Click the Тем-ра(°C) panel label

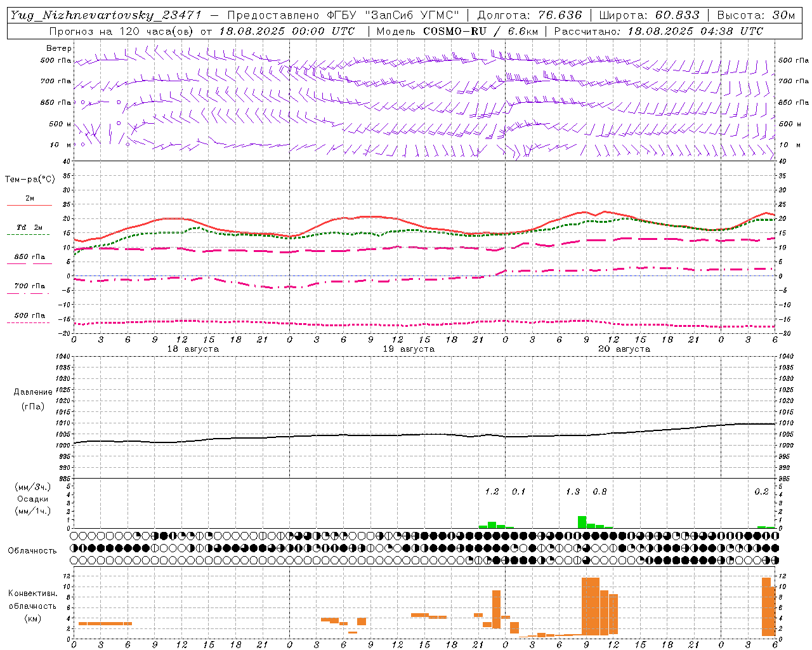30,180
